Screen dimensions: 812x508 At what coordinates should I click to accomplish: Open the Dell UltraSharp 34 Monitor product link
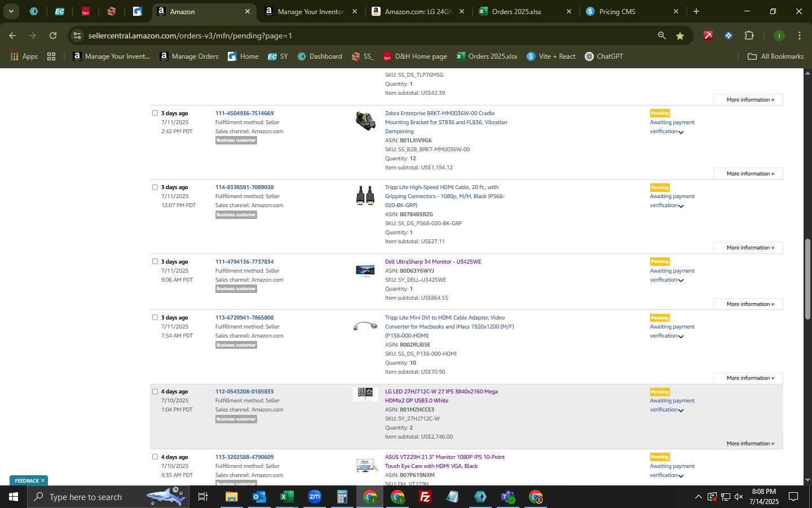click(433, 262)
